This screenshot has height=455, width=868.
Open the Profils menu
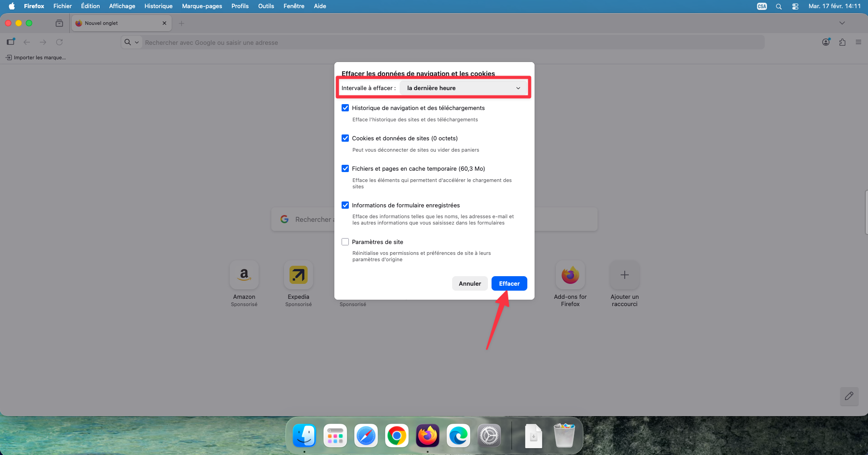pos(240,6)
